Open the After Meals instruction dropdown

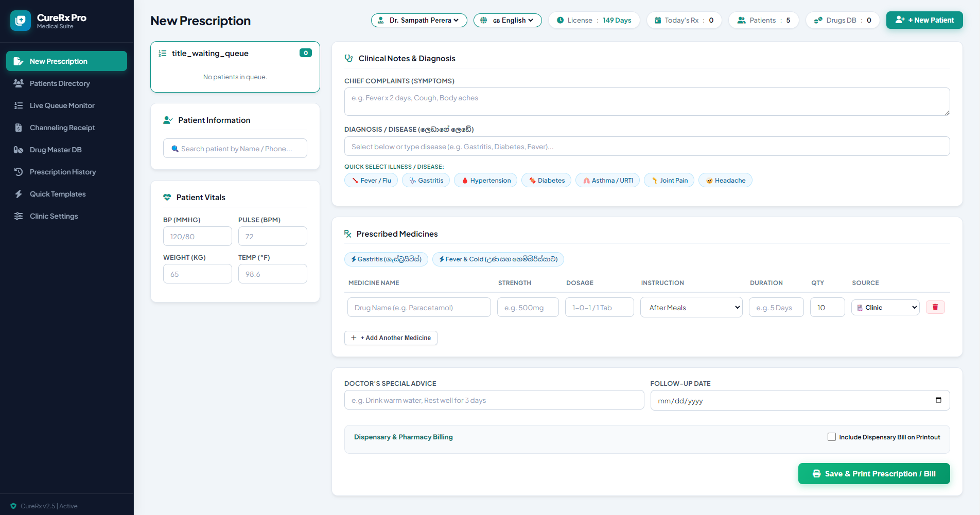pyautogui.click(x=691, y=307)
